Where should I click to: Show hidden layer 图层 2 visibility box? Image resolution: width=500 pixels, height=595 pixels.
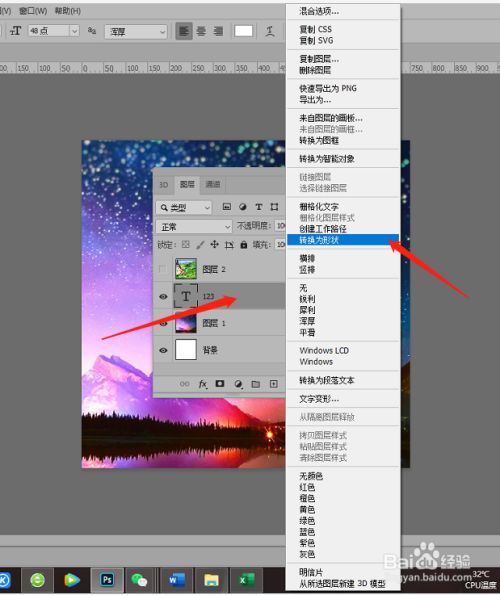163,269
